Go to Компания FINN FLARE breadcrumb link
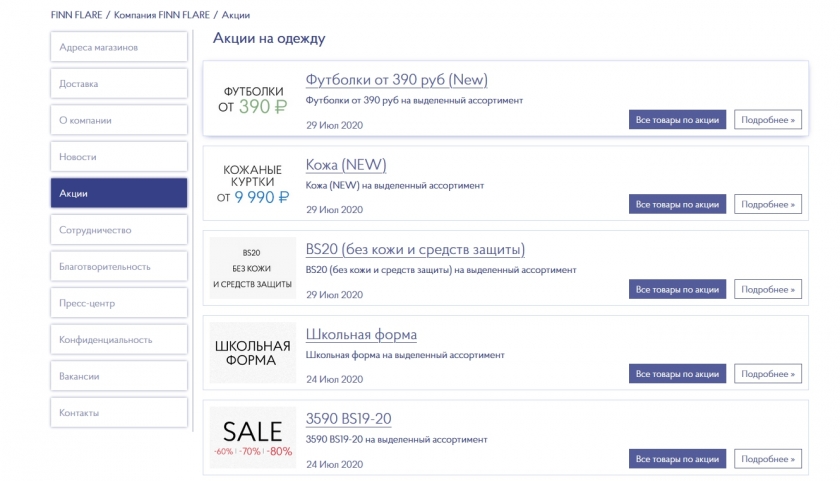Image resolution: width=840 pixels, height=481 pixels. point(160,16)
